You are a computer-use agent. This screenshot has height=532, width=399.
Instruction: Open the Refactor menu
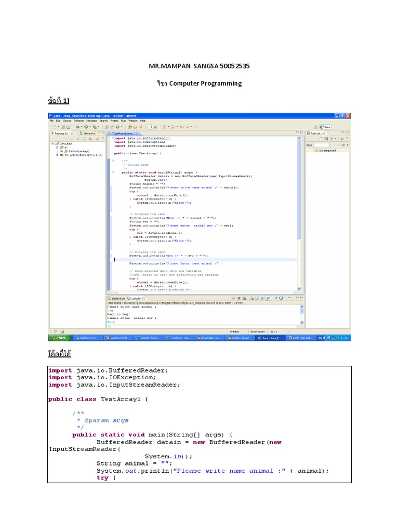[78, 121]
